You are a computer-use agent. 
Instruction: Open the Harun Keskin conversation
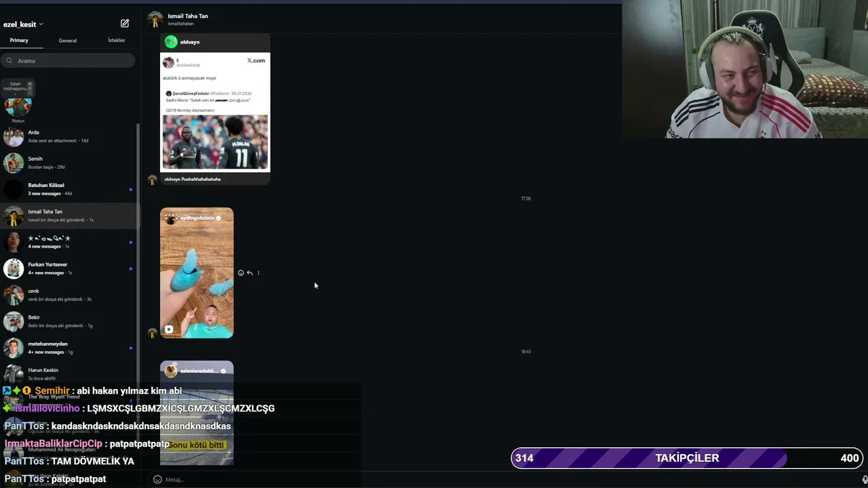[x=69, y=374]
